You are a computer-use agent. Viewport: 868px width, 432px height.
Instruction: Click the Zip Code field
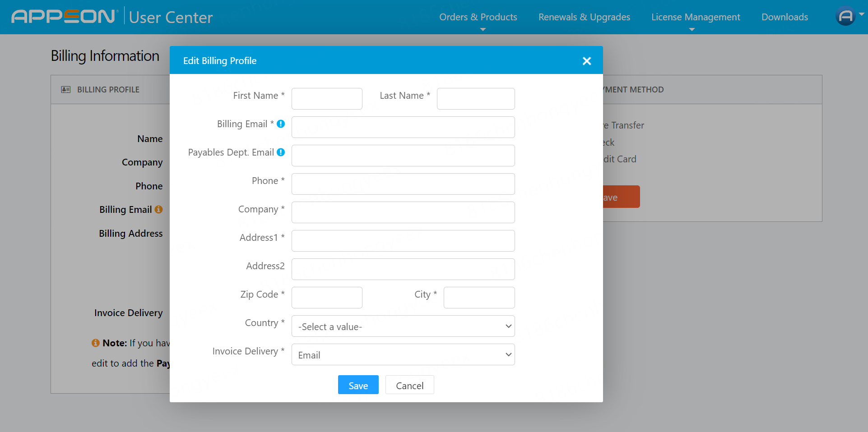click(327, 298)
